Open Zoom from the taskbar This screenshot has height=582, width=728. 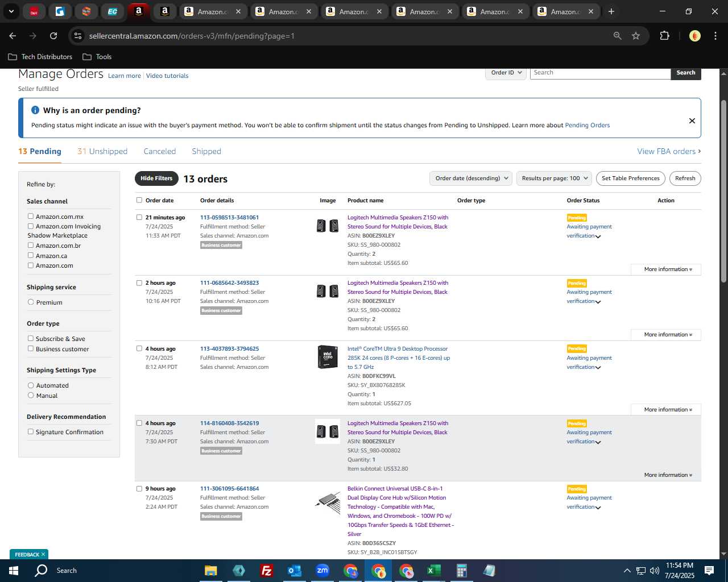point(322,571)
